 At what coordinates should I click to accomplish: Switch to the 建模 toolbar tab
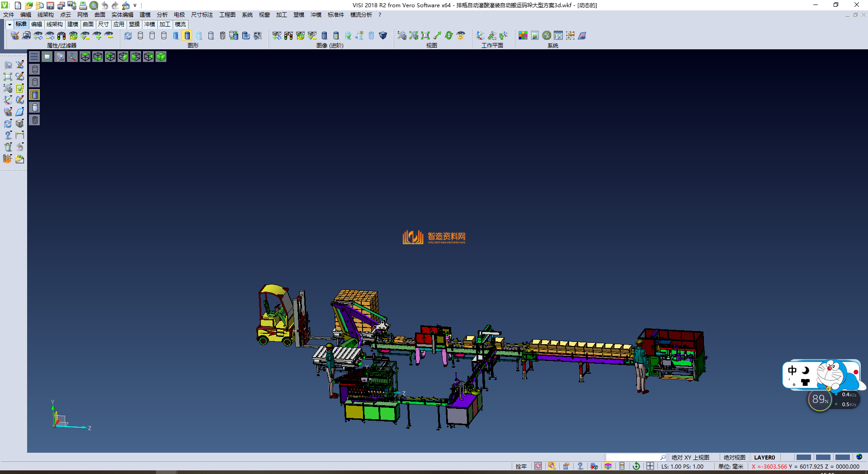[72, 24]
